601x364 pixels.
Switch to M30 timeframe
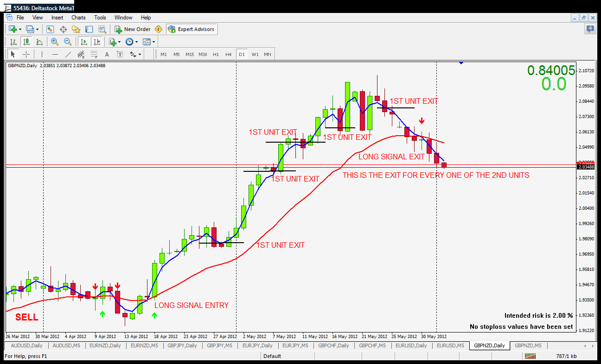203,54
